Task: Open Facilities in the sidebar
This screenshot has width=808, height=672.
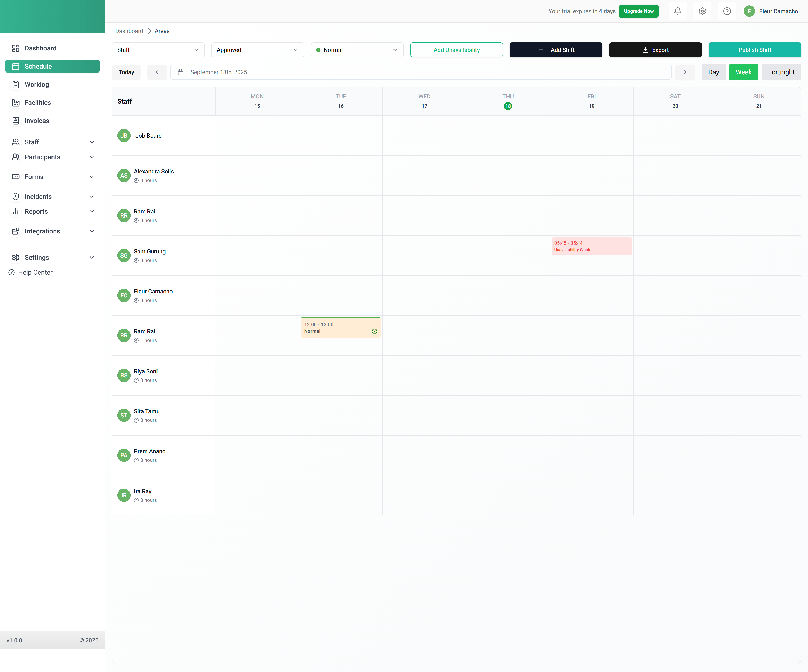Action: 38,102
